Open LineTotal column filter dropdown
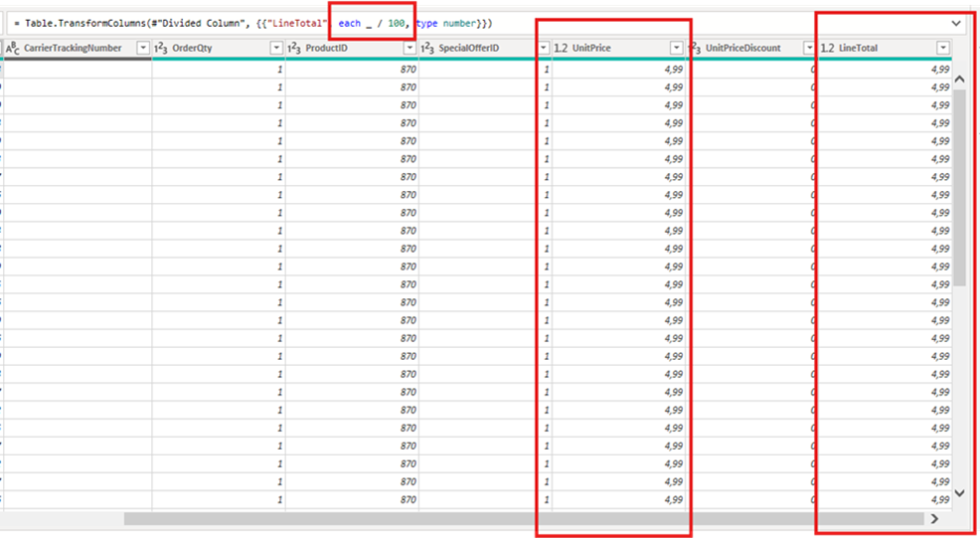Image resolution: width=980 pixels, height=538 pixels. [943, 48]
